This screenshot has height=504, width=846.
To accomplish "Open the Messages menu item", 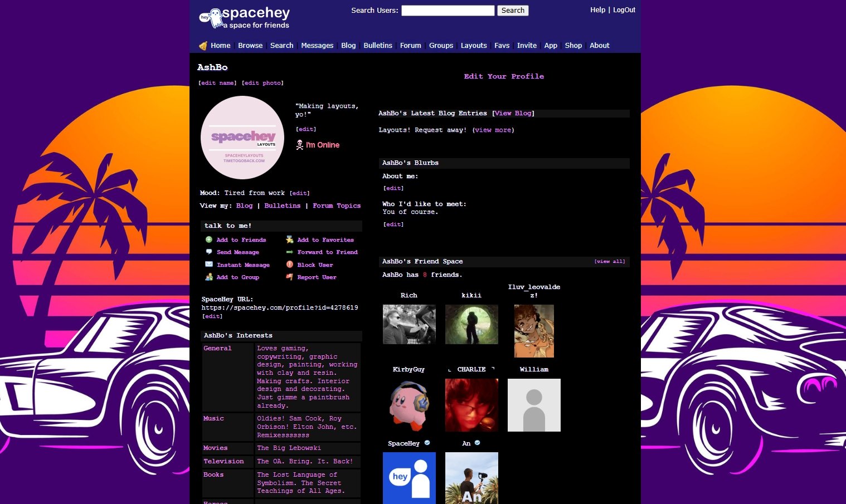I will click(x=317, y=46).
